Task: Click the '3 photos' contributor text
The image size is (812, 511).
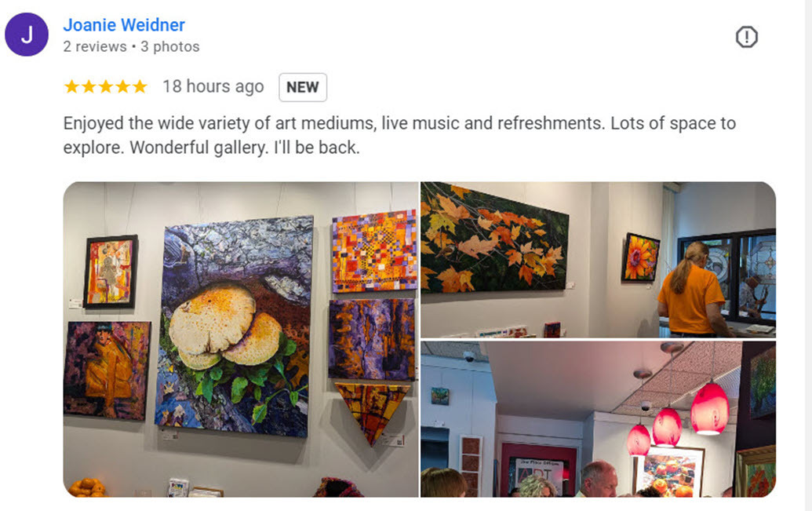Action: (170, 46)
